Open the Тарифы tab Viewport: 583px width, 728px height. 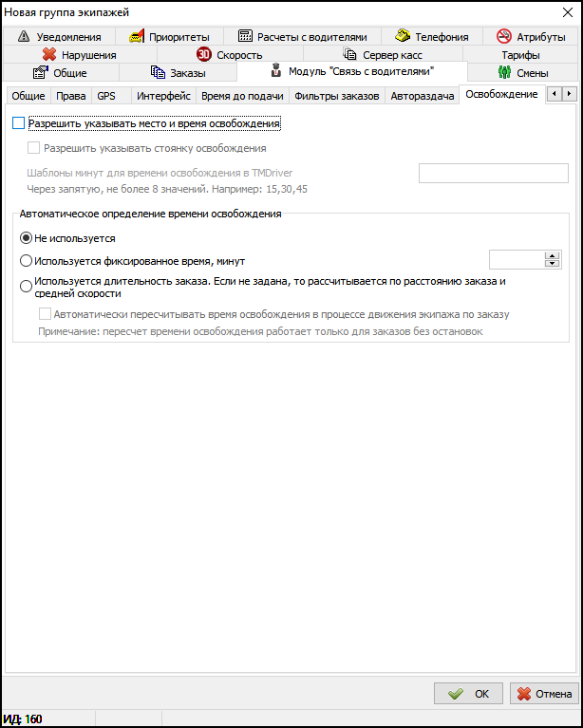520,55
